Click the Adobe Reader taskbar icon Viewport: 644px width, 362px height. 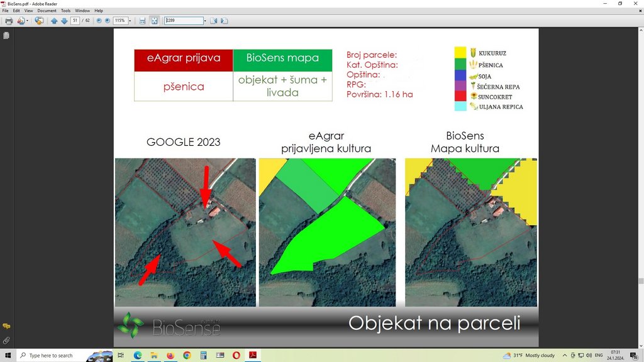pyautogui.click(x=253, y=356)
